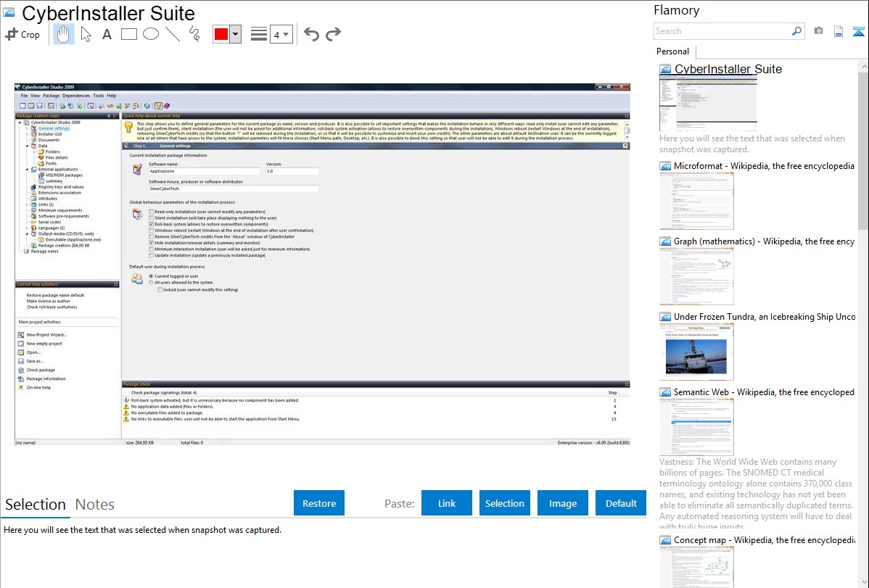
Task: Select the Crop tool
Action: tap(22, 34)
